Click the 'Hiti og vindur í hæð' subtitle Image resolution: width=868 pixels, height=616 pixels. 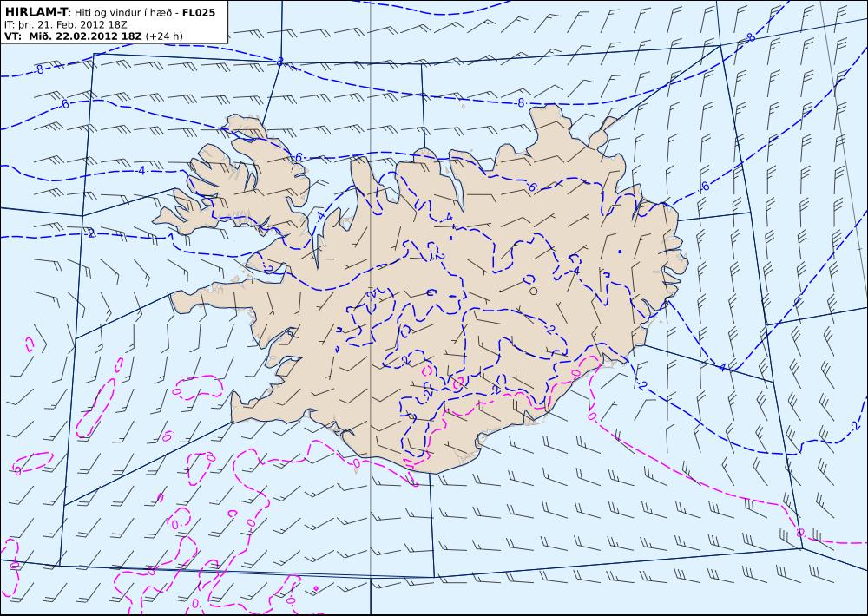click(x=122, y=13)
